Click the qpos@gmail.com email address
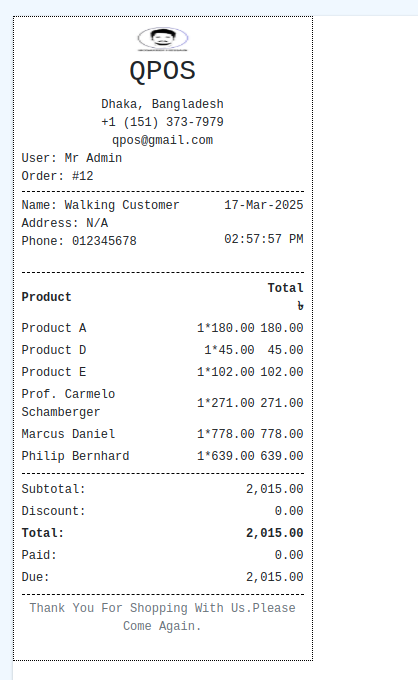The height and width of the screenshot is (680, 418). 163,140
